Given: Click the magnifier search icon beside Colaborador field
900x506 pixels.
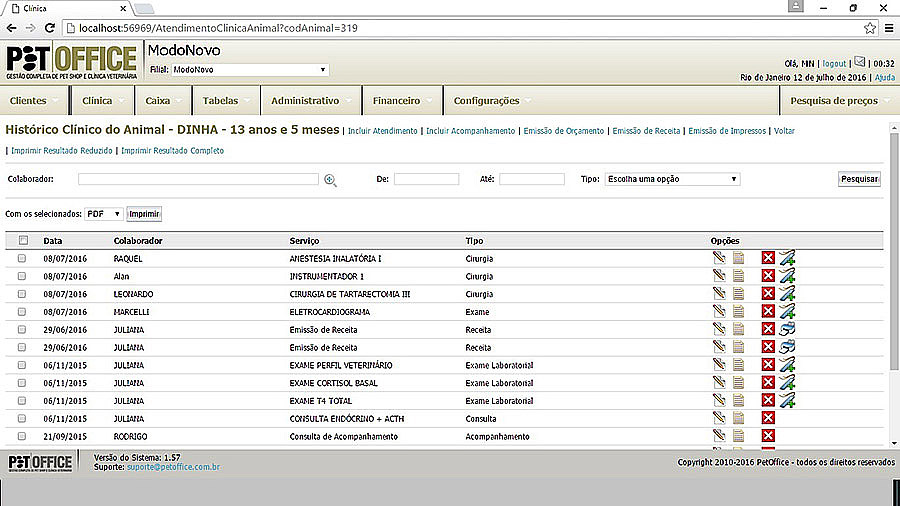Looking at the screenshot, I should (x=330, y=180).
